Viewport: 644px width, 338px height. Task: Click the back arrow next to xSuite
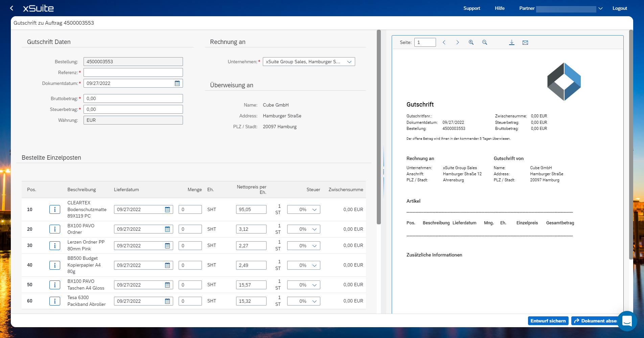pos(12,8)
